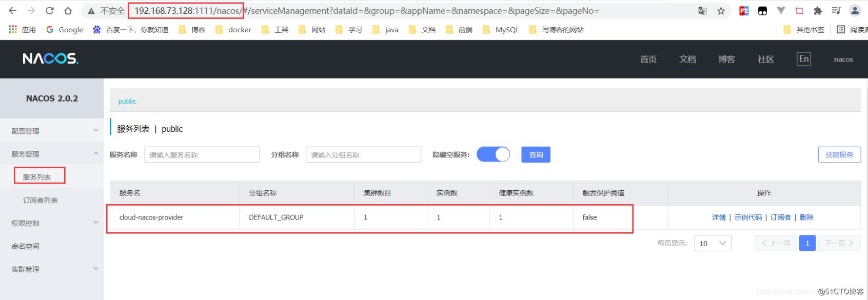868x300 pixels.
Task: Open the reading list icon
Action: pos(841,30)
